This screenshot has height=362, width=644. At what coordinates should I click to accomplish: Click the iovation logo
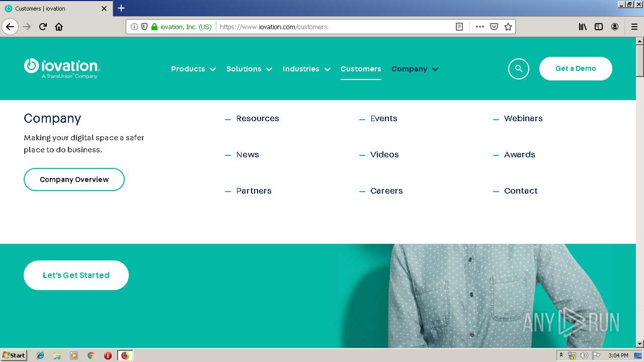pyautogui.click(x=62, y=68)
